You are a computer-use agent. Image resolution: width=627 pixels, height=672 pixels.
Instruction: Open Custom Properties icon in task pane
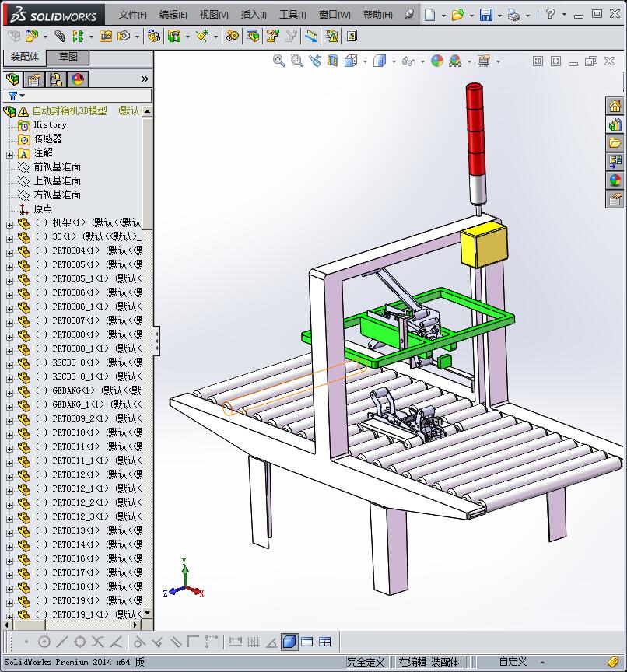pos(615,199)
